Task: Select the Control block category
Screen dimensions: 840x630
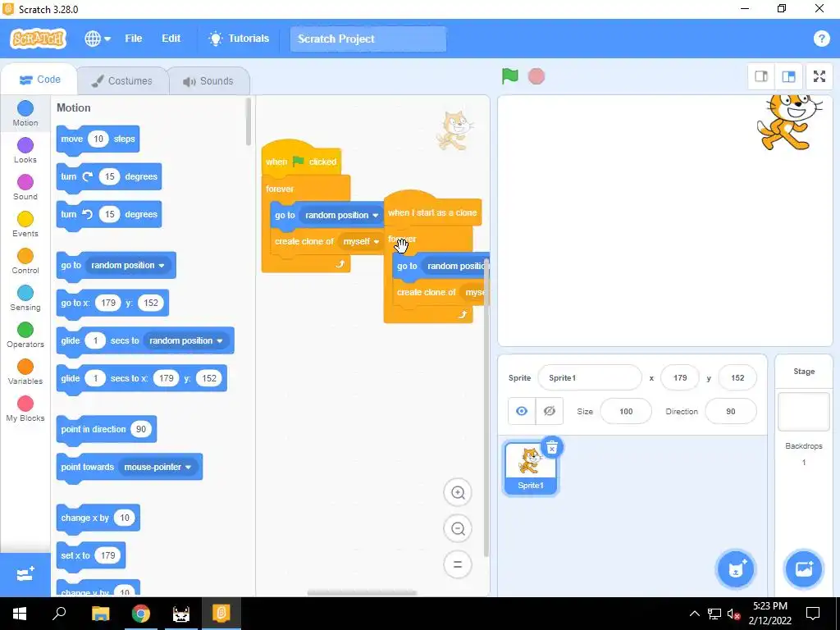Action: tap(25, 262)
